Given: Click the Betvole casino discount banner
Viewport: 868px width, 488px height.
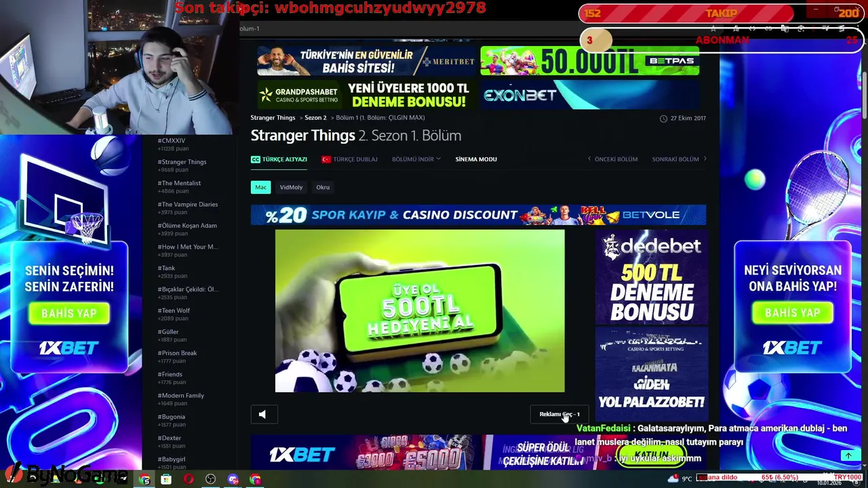Looking at the screenshot, I should point(478,215).
